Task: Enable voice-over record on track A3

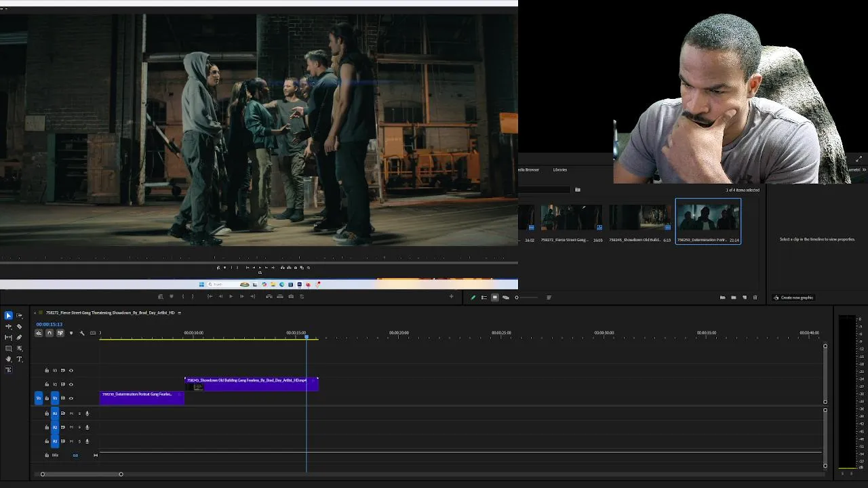Action: 87,441
